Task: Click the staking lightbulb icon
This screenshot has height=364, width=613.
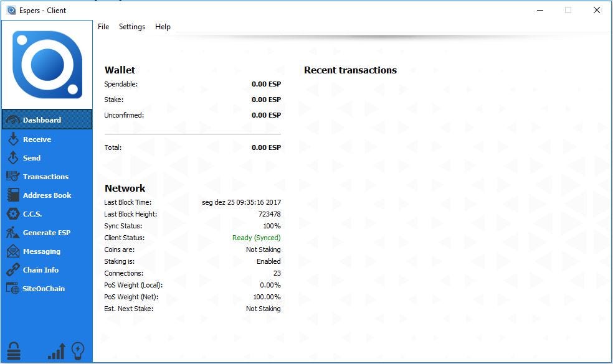Action: (78, 351)
